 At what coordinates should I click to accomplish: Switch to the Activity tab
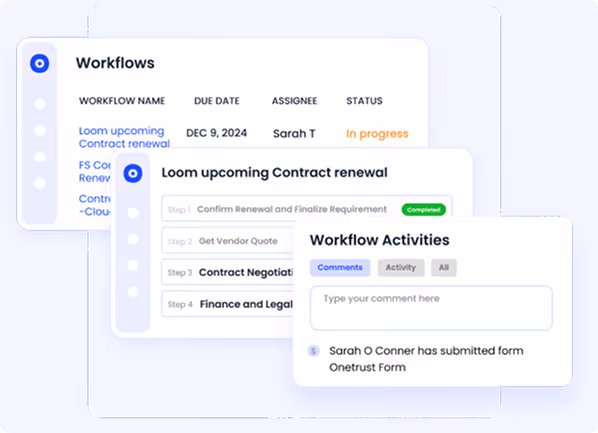pyautogui.click(x=400, y=267)
